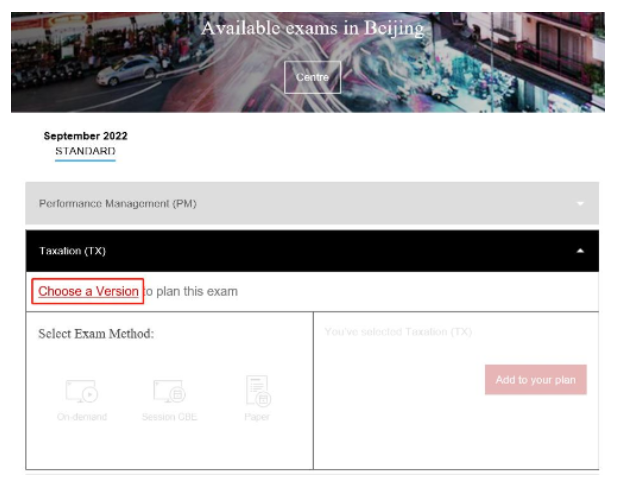Open the Performance Management (PM) section title

(x=118, y=204)
